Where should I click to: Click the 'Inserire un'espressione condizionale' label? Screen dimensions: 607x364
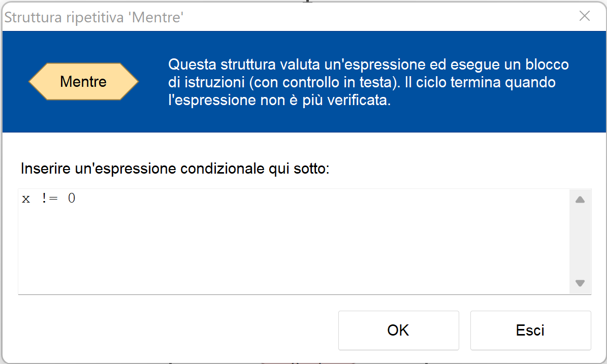(175, 169)
